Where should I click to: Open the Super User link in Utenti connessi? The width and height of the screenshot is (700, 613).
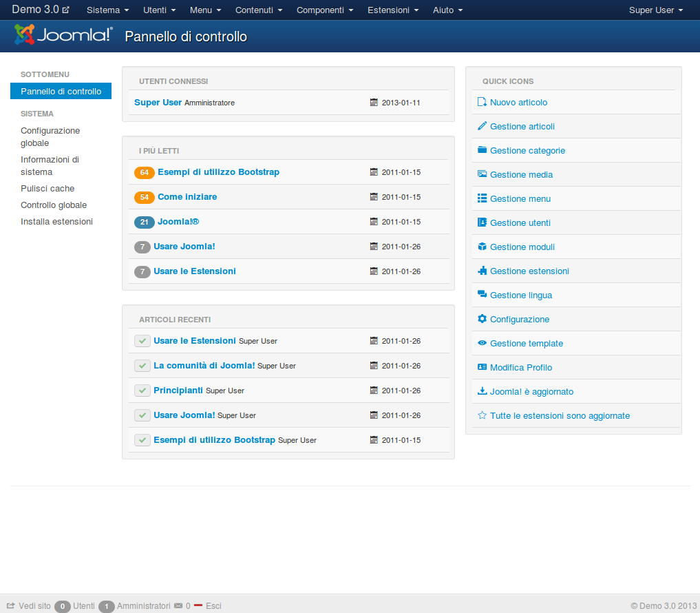(x=158, y=103)
